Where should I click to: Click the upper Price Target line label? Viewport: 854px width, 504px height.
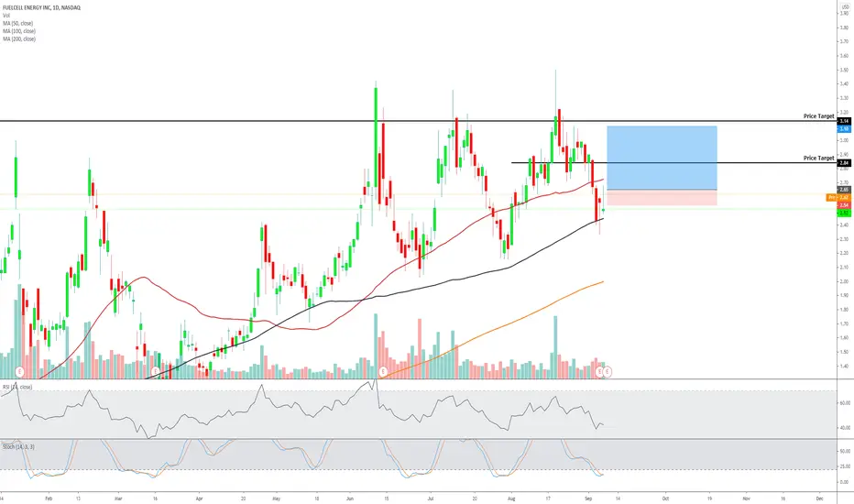818,116
